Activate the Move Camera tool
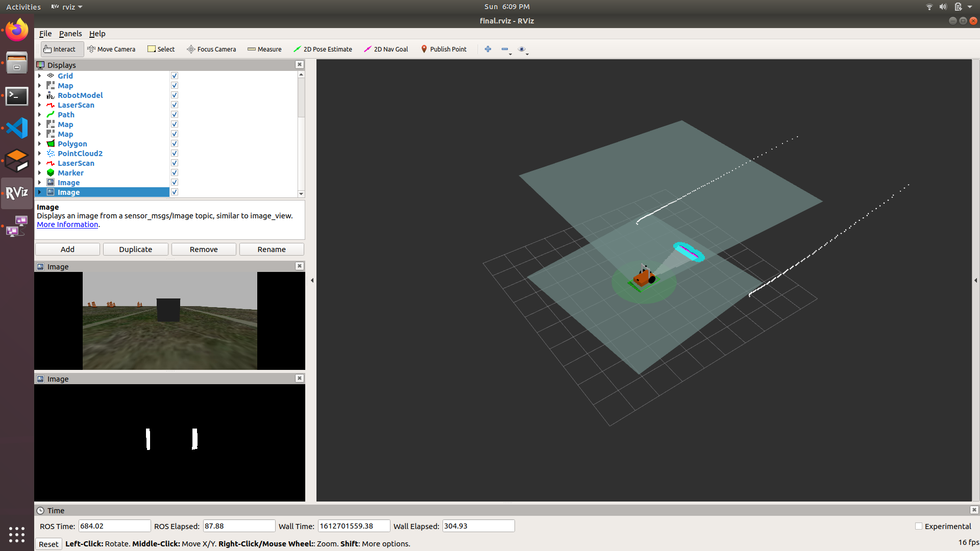Image resolution: width=980 pixels, height=551 pixels. pyautogui.click(x=112, y=49)
